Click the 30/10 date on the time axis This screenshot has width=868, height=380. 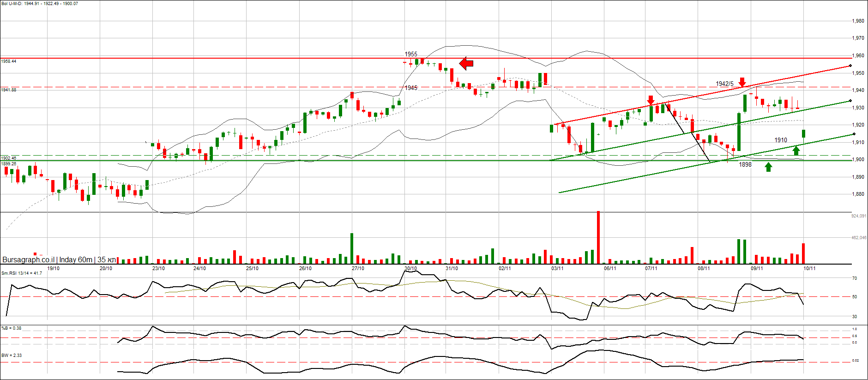(x=410, y=268)
